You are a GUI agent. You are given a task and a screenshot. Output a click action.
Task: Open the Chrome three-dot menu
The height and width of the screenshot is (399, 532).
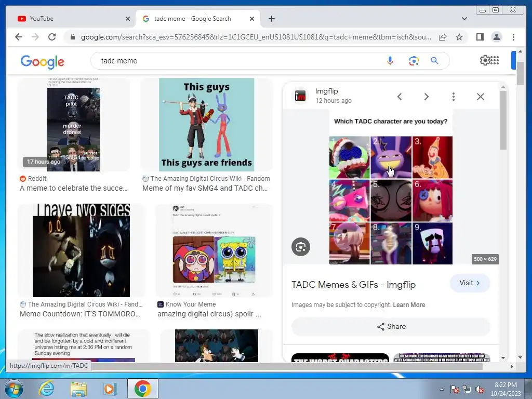click(513, 37)
